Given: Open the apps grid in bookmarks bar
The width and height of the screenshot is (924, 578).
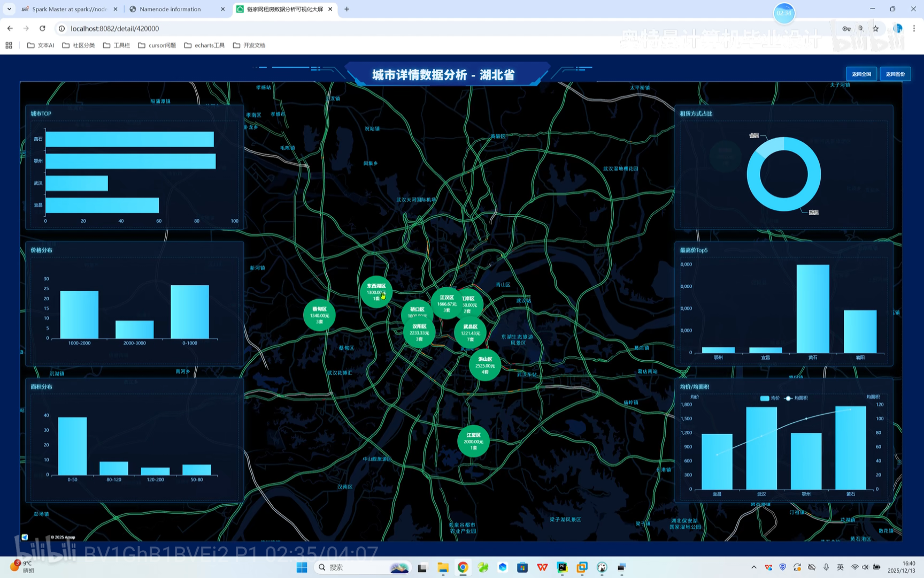Looking at the screenshot, I should pos(9,45).
